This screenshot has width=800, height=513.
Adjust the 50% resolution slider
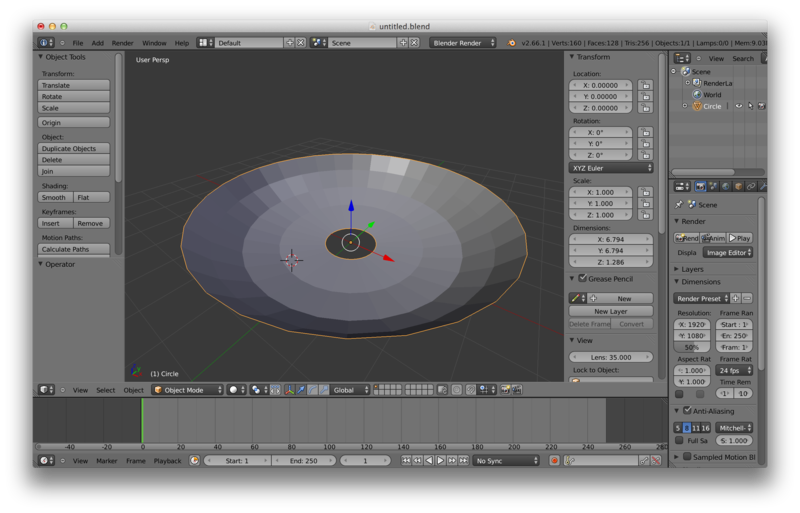(692, 347)
